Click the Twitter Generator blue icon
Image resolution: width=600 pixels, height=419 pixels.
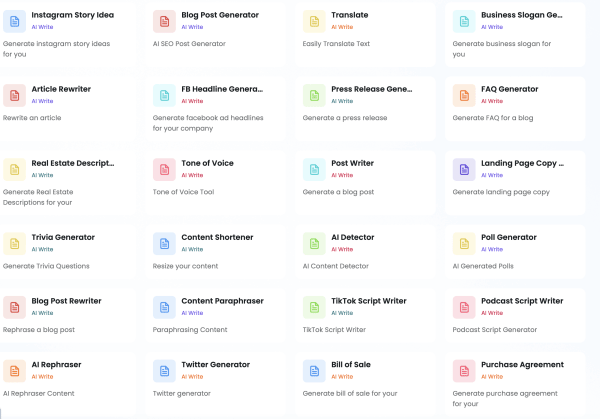[164, 371]
